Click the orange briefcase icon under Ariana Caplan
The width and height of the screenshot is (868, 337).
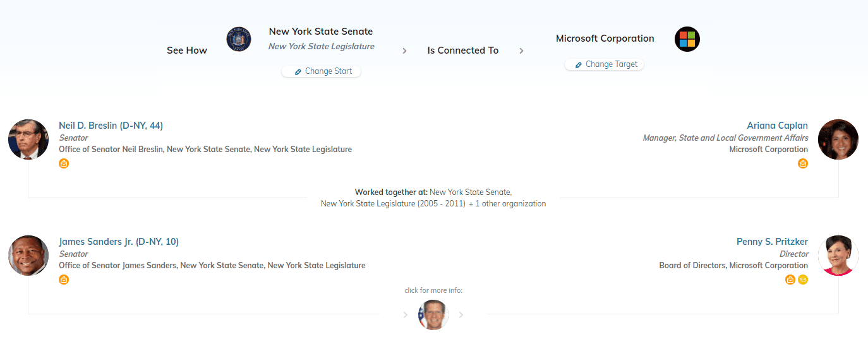[x=803, y=163]
